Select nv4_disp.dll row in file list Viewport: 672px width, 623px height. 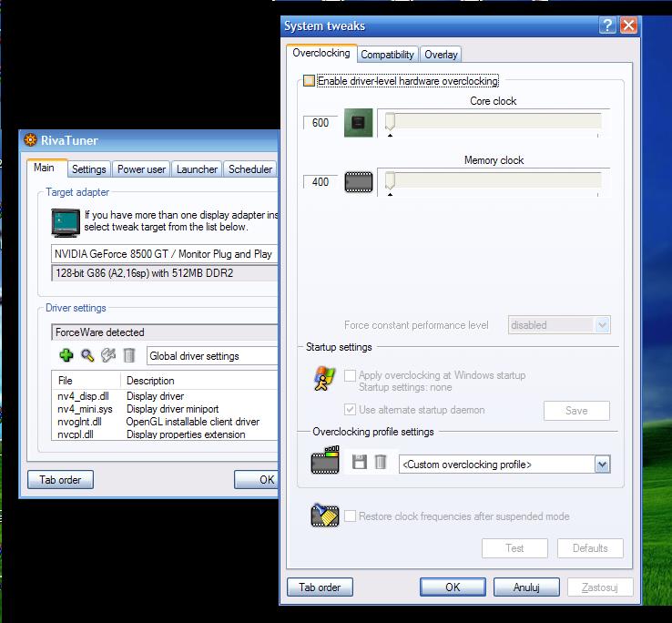pos(165,396)
